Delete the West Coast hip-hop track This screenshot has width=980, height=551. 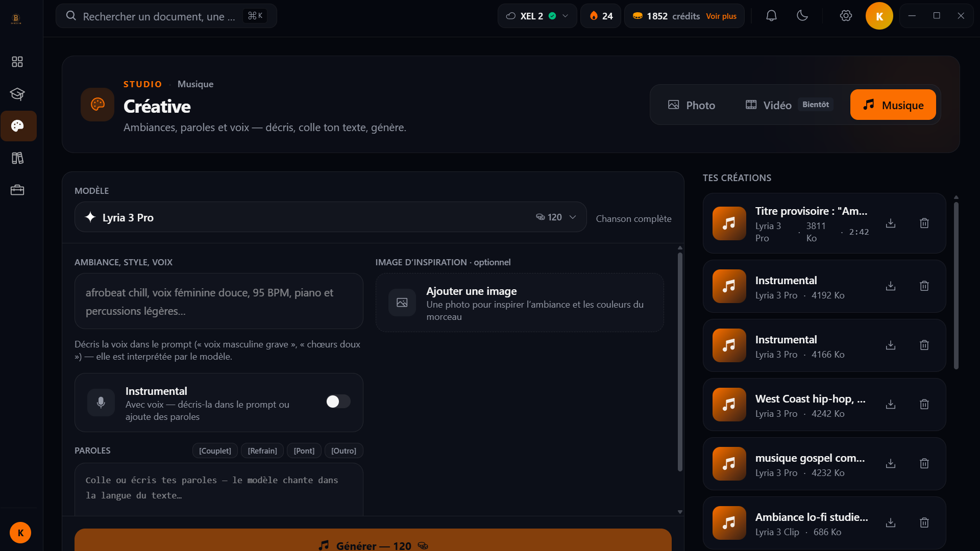click(924, 405)
